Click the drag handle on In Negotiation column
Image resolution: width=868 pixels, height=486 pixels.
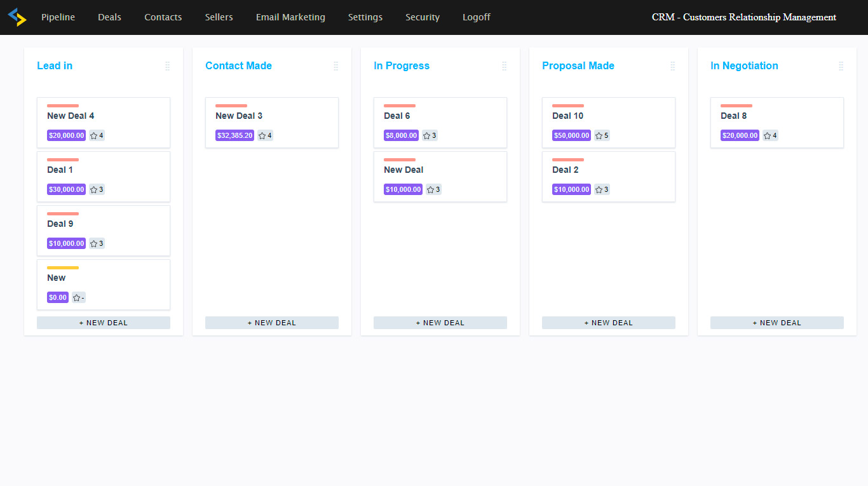pyautogui.click(x=841, y=66)
